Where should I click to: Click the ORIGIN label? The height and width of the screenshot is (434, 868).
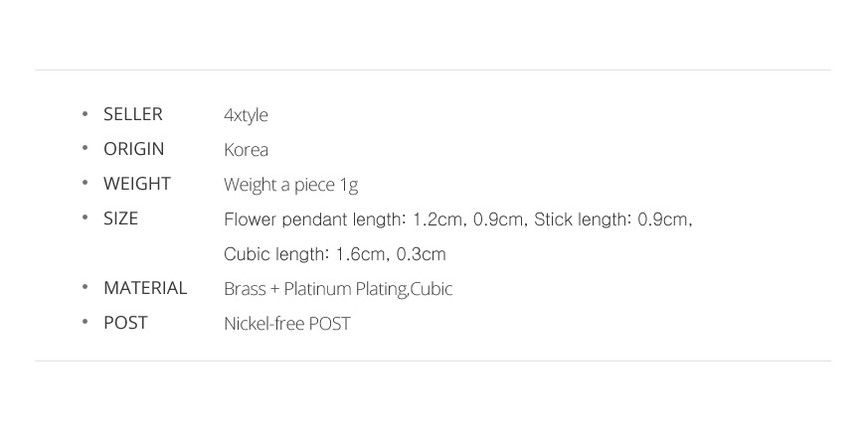(x=133, y=149)
